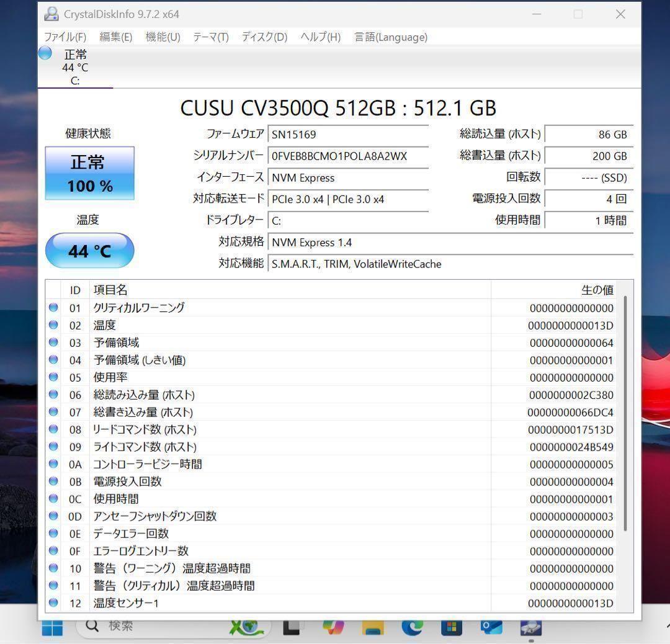Click the CrystalDiskInfo icon in the title bar

pos(51,14)
